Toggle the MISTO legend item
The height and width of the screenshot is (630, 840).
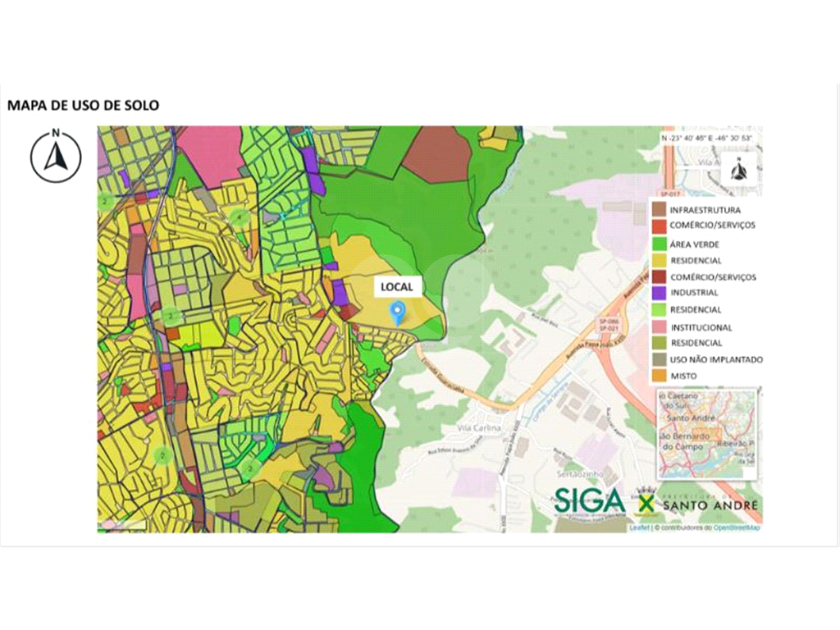click(682, 375)
